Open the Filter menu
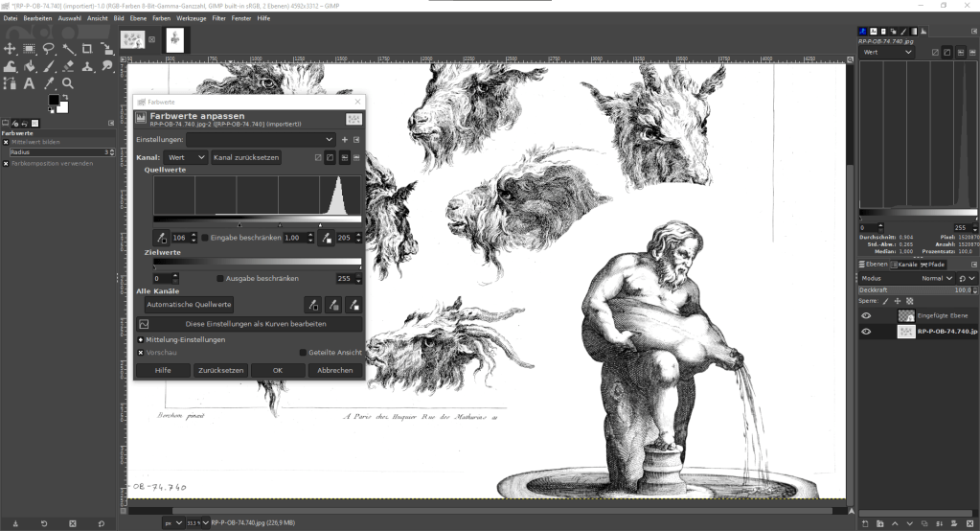980x531 pixels. (219, 18)
